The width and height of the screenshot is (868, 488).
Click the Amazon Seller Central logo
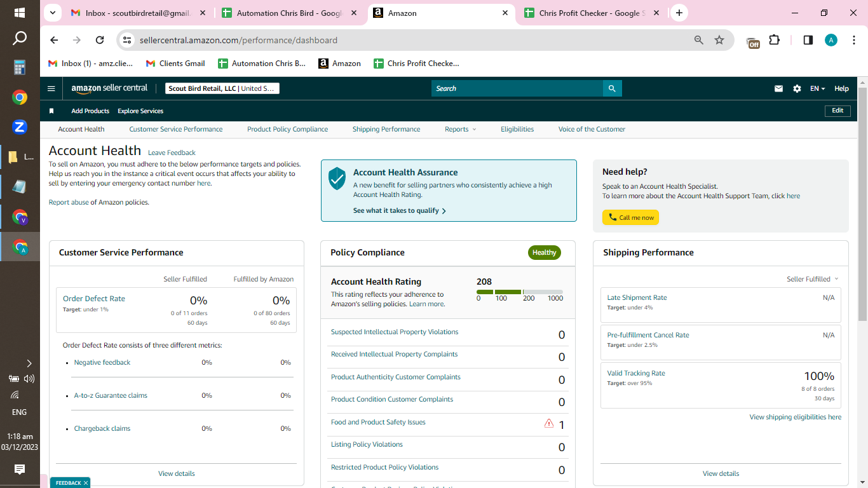pyautogui.click(x=109, y=88)
